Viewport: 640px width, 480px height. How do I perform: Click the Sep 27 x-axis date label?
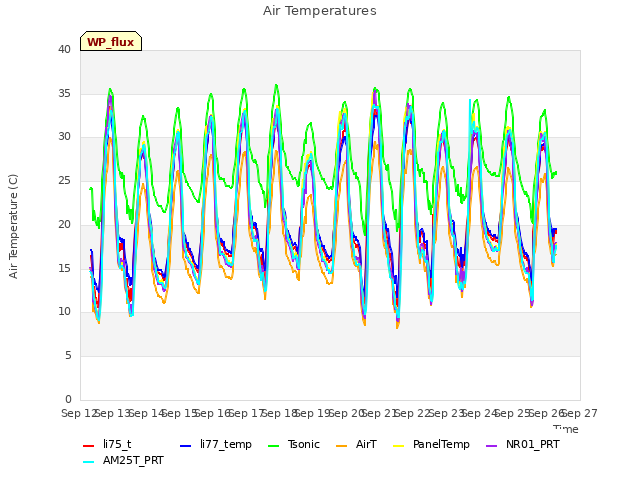click(x=580, y=413)
